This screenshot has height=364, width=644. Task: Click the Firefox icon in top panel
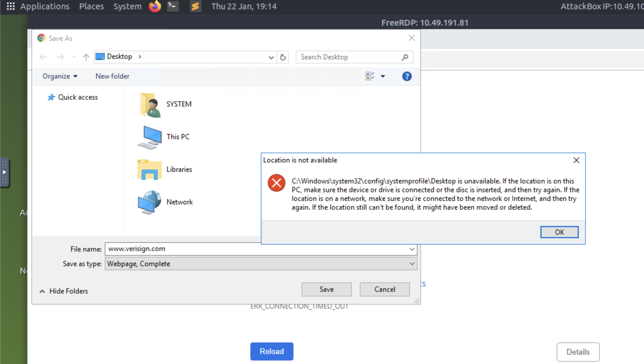coord(155,6)
